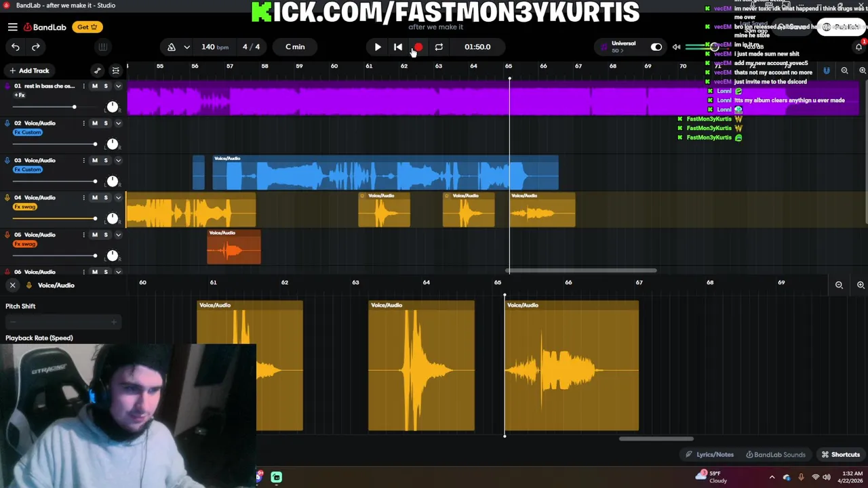Open the automation tool icon

(x=98, y=70)
